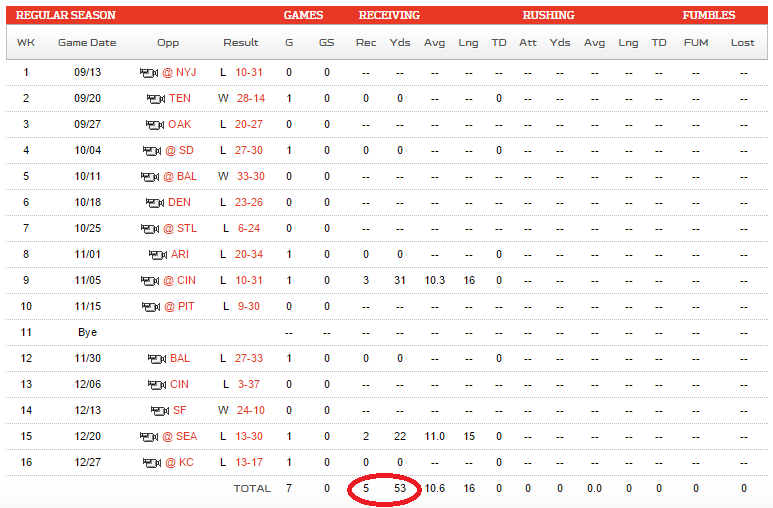
Task: Play video for the @ KC game
Action: click(151, 462)
